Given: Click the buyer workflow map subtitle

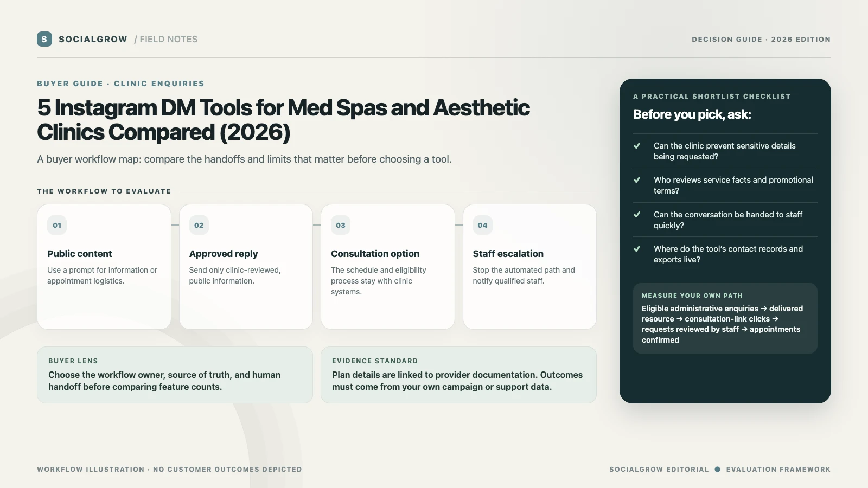Looking at the screenshot, I should [x=244, y=159].
